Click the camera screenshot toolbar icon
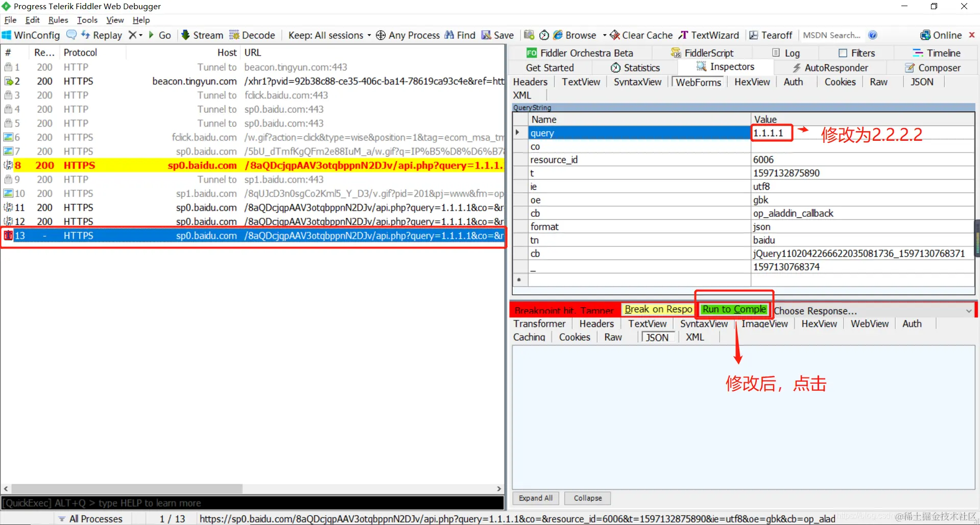This screenshot has height=525, width=980. point(529,35)
